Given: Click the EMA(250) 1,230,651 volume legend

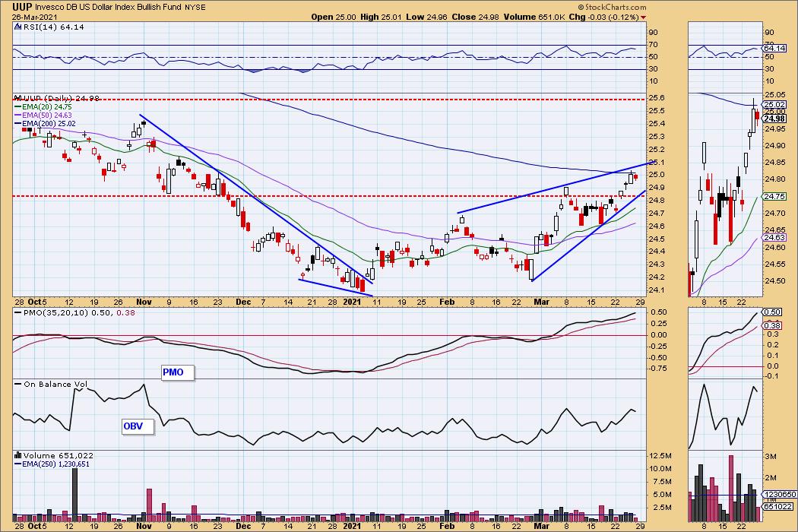Looking at the screenshot, I should click(55, 464).
